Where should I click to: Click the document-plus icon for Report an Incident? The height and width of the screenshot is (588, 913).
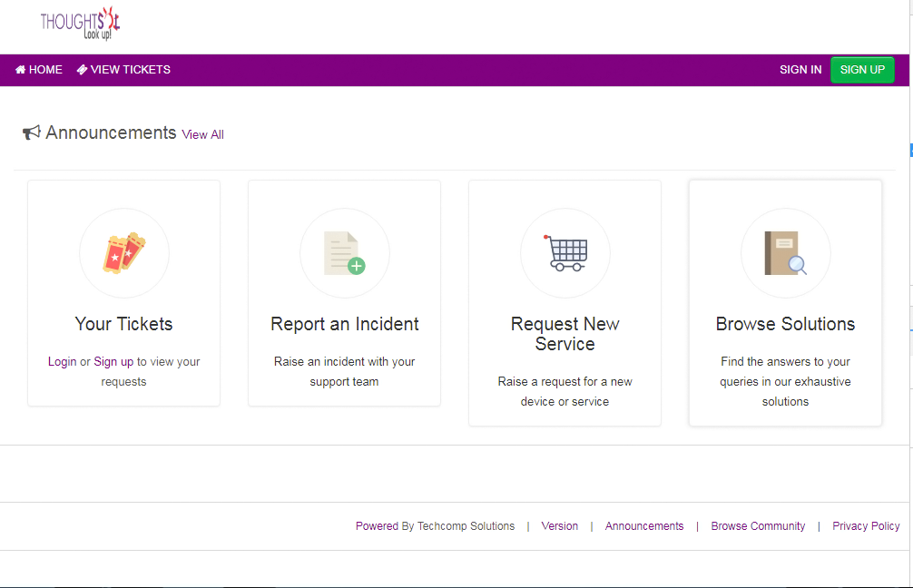(x=345, y=253)
